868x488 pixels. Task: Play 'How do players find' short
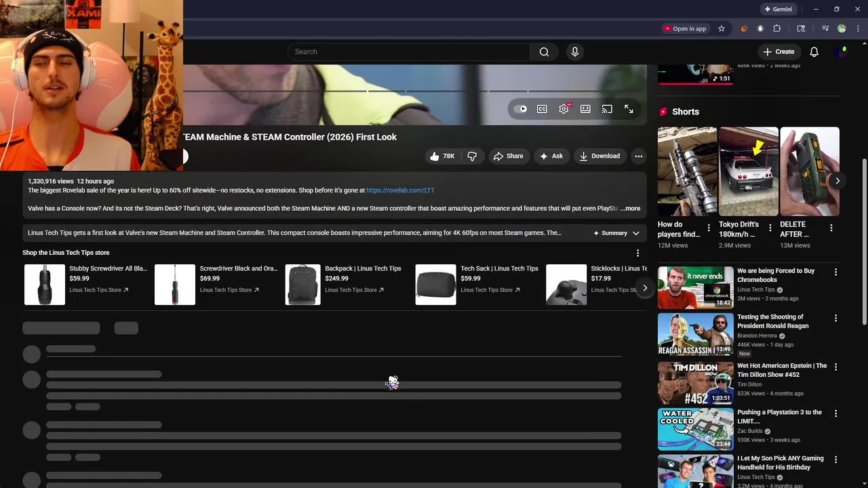click(687, 171)
